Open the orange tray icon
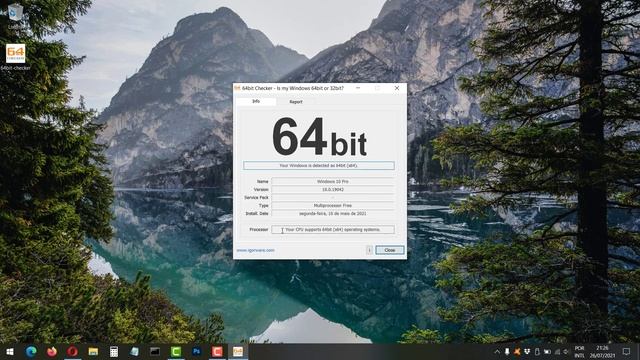The height and width of the screenshot is (360, 640). [x=517, y=351]
